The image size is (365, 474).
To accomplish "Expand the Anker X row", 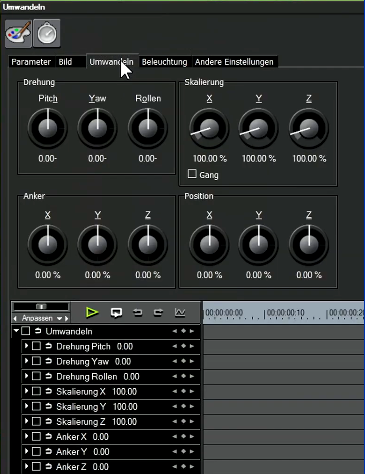I will point(26,436).
